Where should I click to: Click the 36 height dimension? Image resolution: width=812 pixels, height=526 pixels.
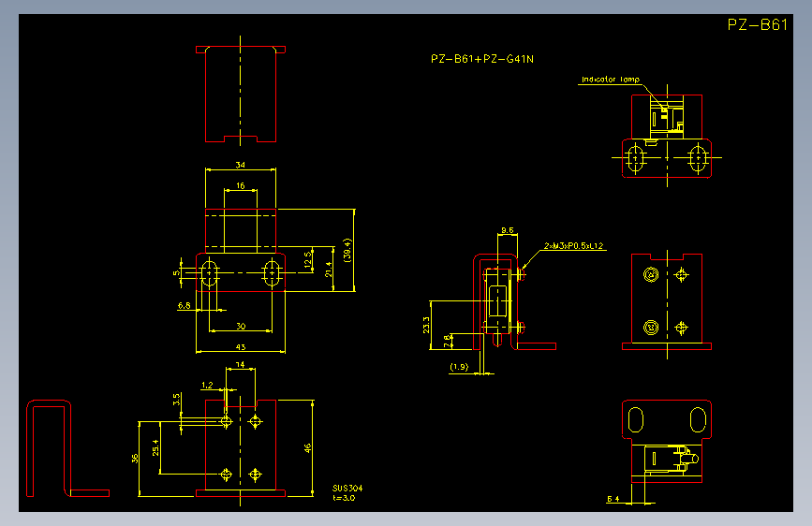point(135,459)
